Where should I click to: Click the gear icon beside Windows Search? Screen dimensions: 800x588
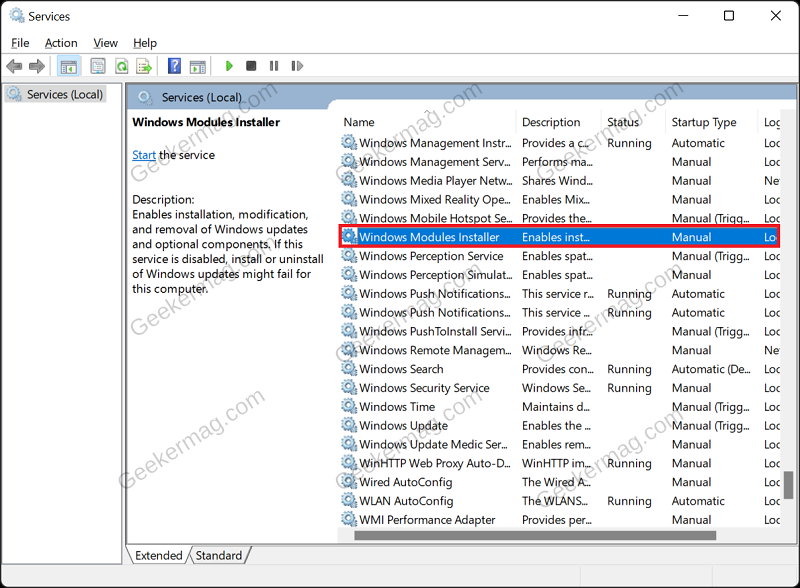(349, 369)
